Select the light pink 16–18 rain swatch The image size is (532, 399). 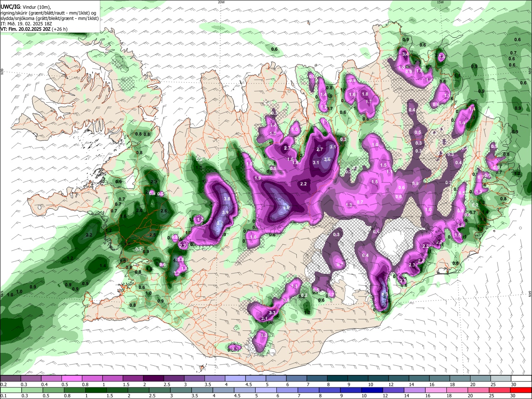436,390
